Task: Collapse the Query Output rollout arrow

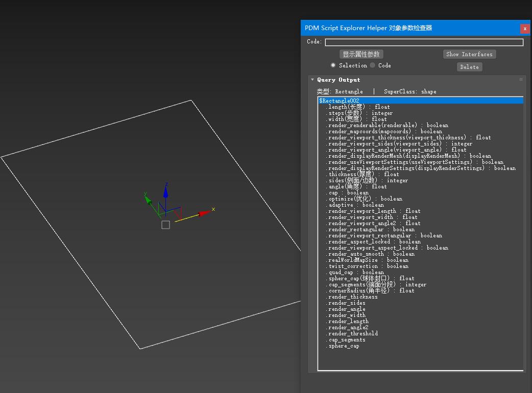Action: click(x=312, y=80)
